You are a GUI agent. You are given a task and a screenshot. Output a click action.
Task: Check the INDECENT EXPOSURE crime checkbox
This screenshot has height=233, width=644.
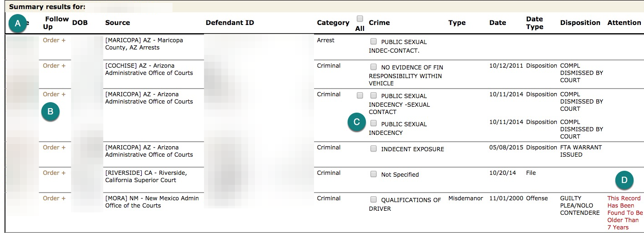coord(373,149)
